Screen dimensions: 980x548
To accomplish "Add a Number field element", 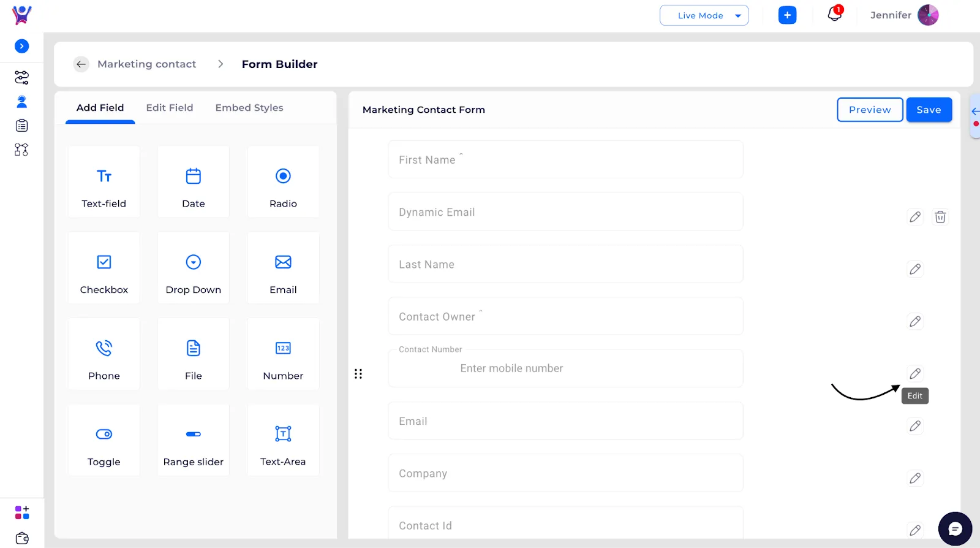I will click(x=283, y=354).
